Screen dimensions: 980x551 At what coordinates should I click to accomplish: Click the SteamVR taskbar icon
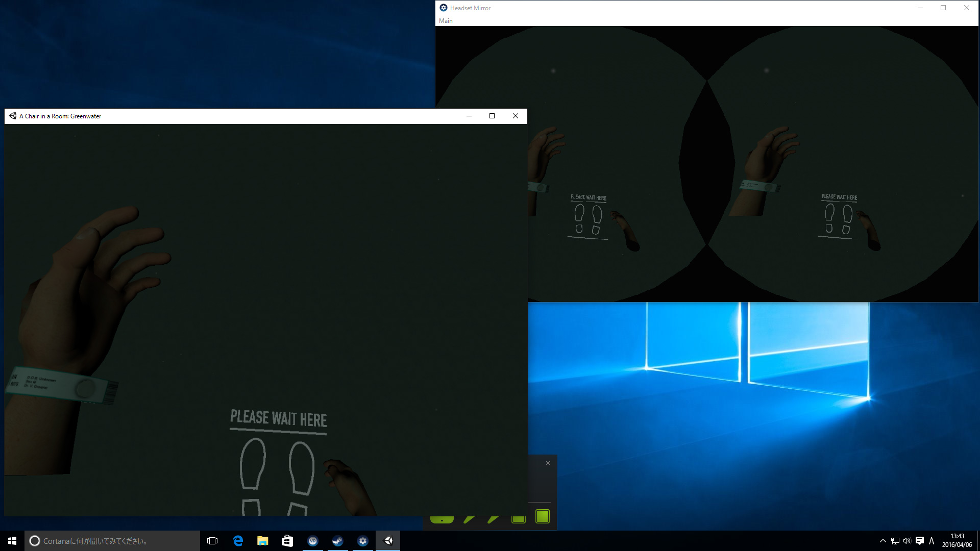[313, 541]
